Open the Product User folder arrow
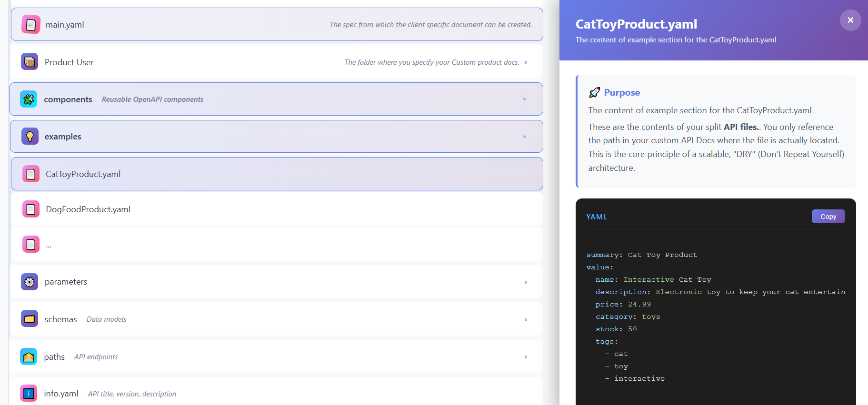This screenshot has width=868, height=405. (526, 62)
